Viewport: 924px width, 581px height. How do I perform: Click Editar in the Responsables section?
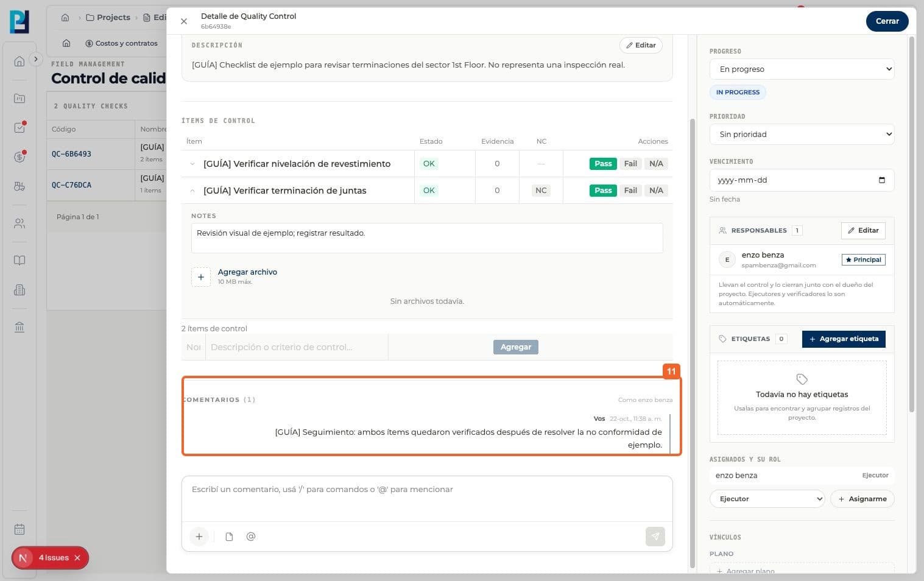pos(863,230)
